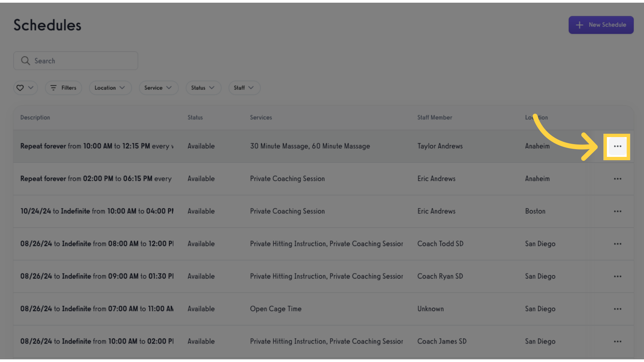The height and width of the screenshot is (362, 644).
Task: Select the Unknown staff member cell
Action: pyautogui.click(x=431, y=309)
